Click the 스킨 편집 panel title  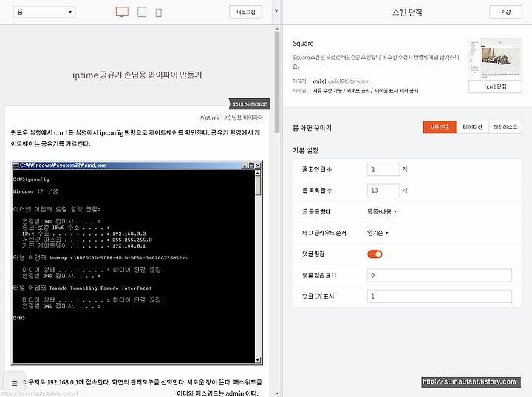click(x=407, y=13)
